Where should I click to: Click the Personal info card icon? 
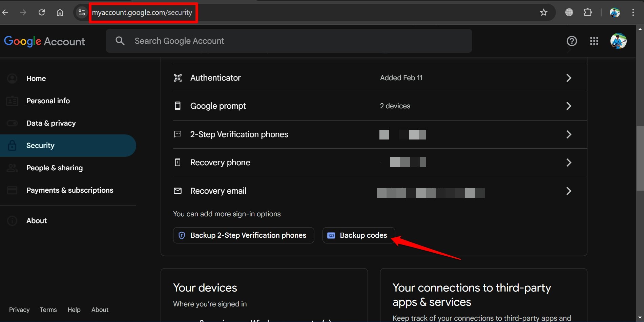pyautogui.click(x=12, y=101)
